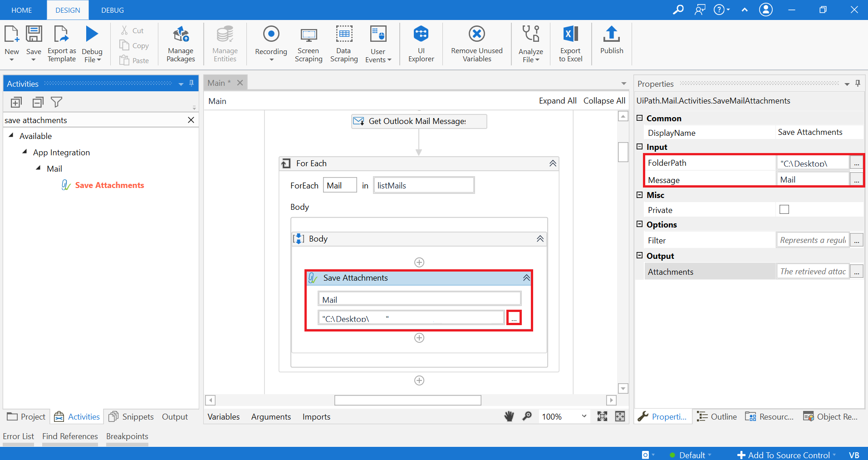Switch to the HOME tab
The width and height of the screenshot is (868, 460).
22,10
